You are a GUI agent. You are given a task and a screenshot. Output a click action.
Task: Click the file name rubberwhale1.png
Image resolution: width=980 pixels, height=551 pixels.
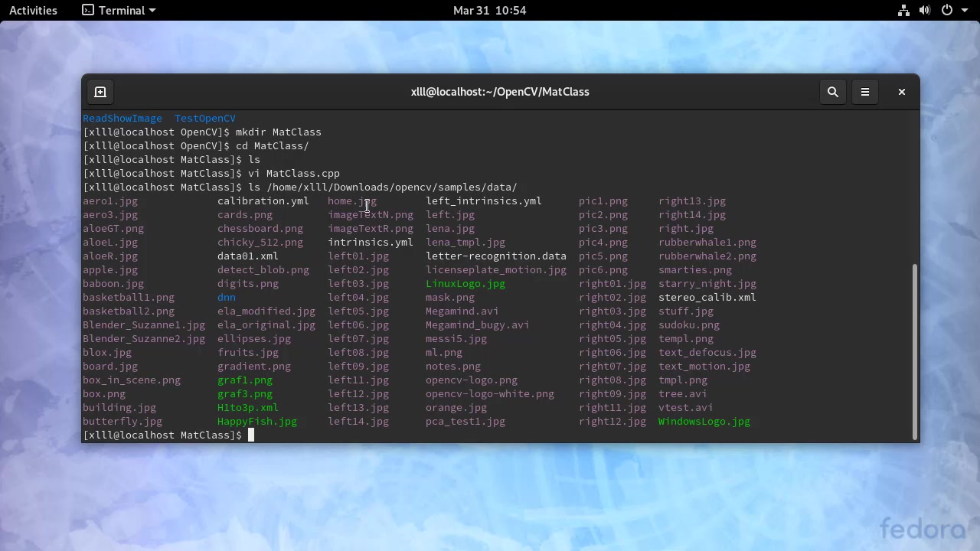707,243
